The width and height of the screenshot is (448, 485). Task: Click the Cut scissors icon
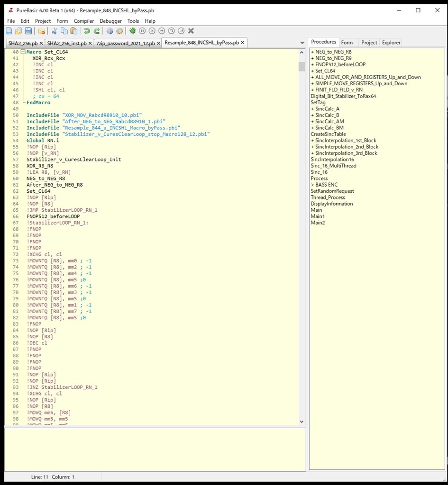click(x=55, y=31)
